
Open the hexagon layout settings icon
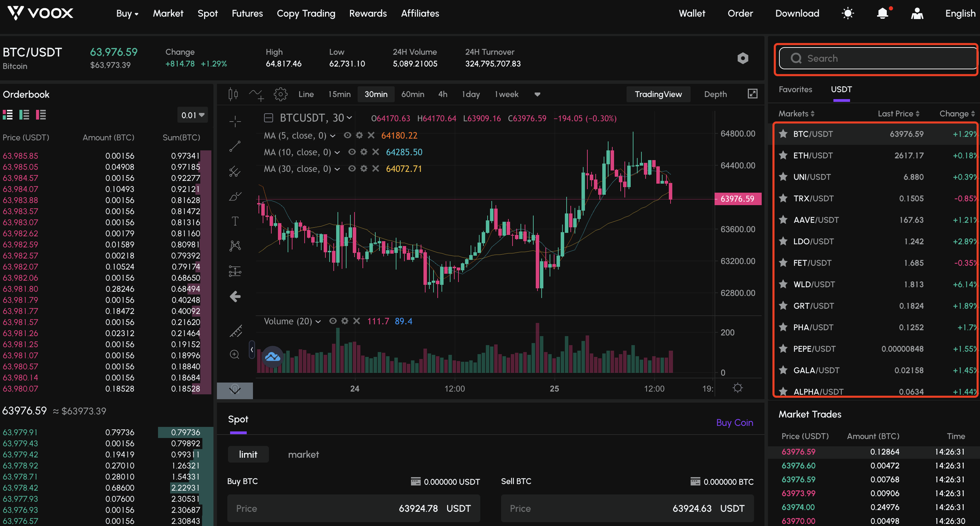pos(743,58)
